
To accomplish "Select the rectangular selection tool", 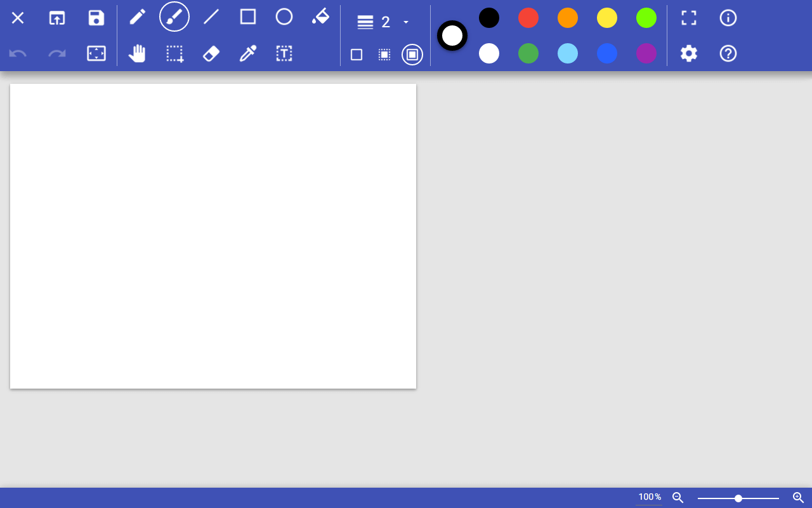I will (174, 53).
